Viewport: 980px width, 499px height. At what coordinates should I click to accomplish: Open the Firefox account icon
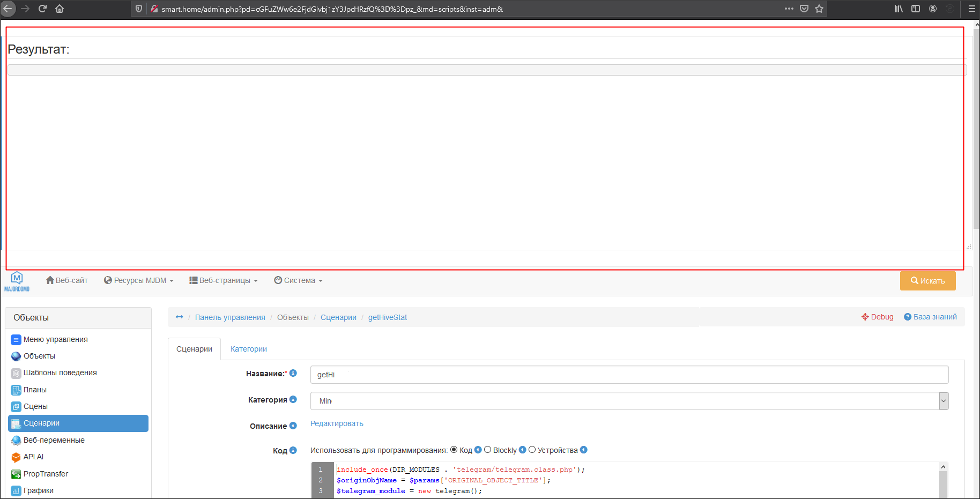(x=933, y=9)
